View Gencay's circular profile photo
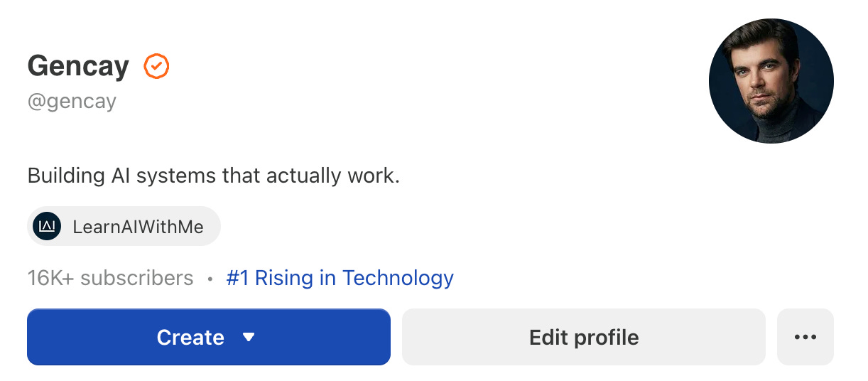Image resolution: width=868 pixels, height=381 pixels. [x=771, y=81]
